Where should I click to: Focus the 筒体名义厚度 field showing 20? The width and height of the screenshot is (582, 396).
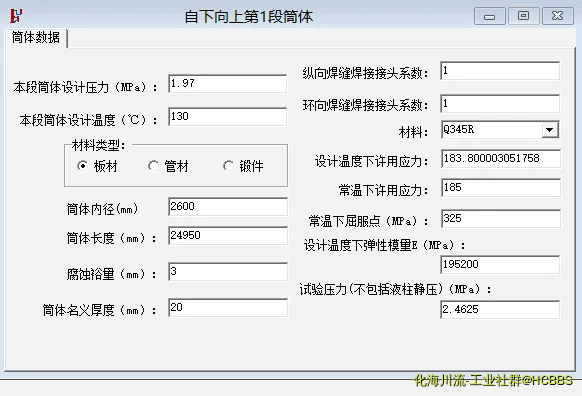228,308
